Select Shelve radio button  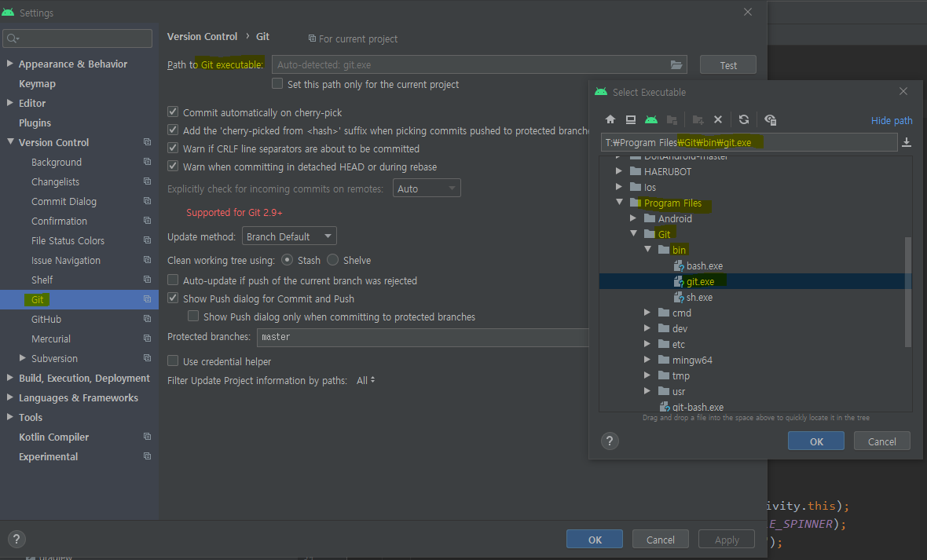tap(333, 260)
